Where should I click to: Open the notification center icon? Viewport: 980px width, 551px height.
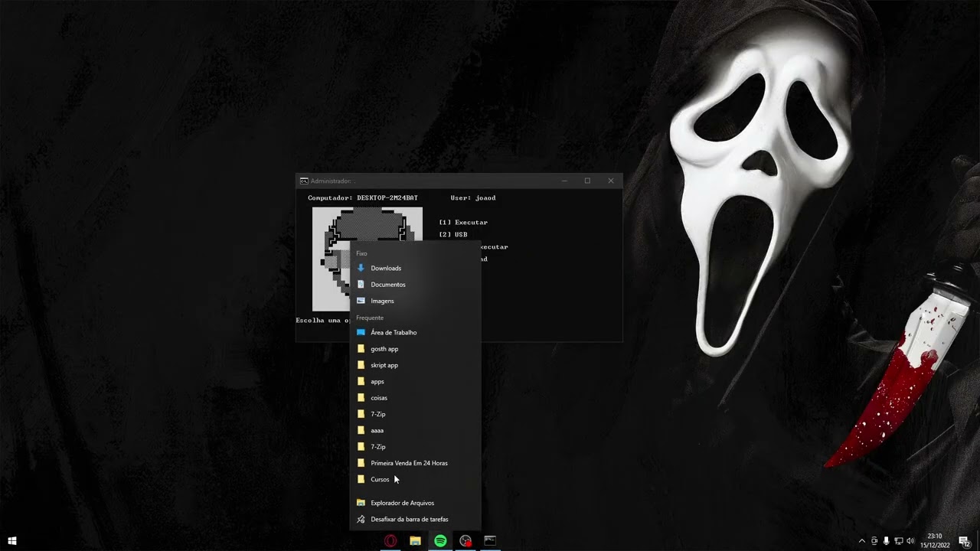tap(964, 541)
